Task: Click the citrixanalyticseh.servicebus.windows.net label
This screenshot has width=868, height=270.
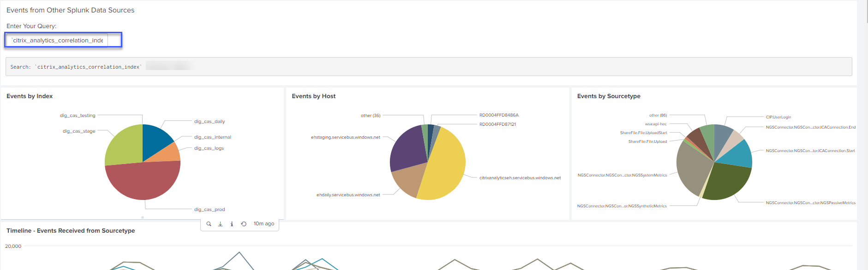Action: (520, 178)
